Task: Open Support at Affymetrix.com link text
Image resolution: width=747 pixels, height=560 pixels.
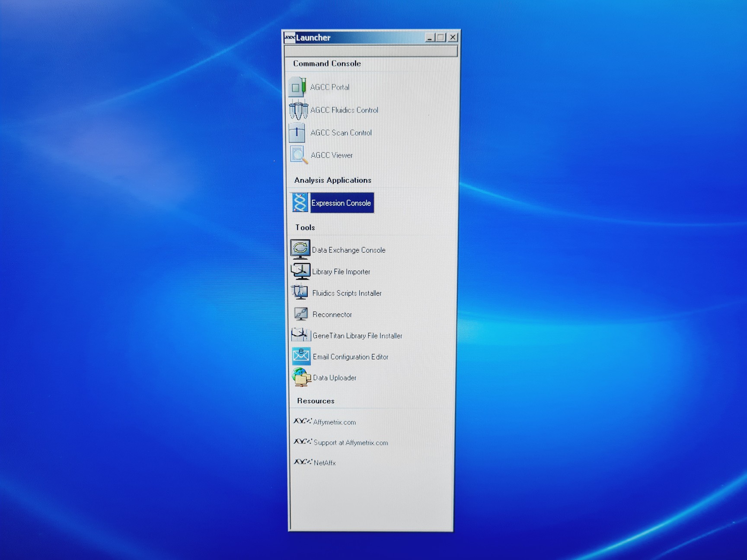Action: [x=351, y=442]
